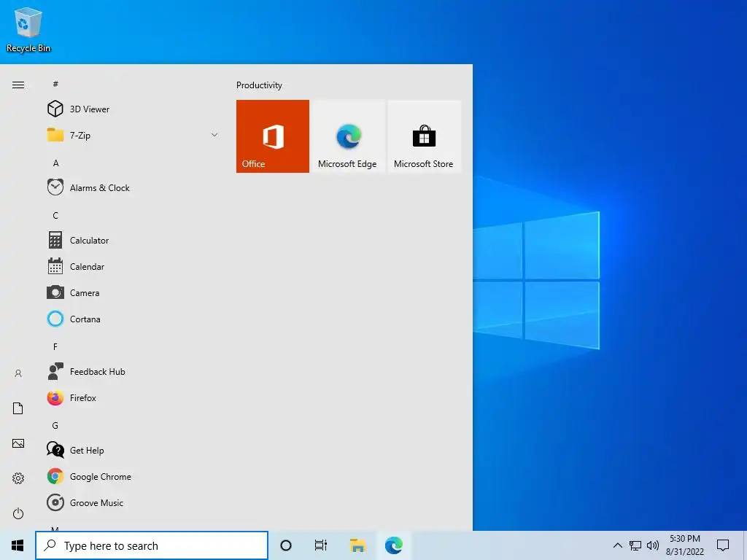
Task: Open Cortana from the app list
Action: click(x=133, y=319)
